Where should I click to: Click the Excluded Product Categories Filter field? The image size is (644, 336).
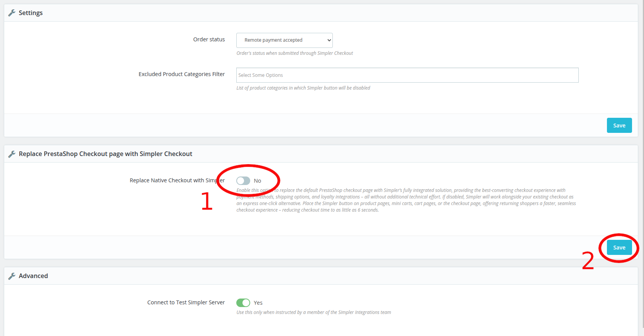[407, 75]
